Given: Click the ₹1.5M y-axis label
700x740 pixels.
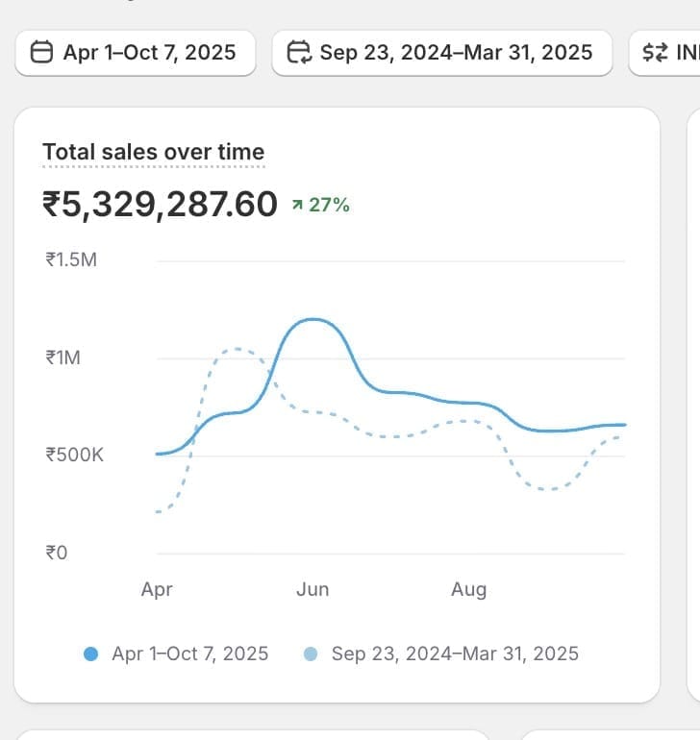Looking at the screenshot, I should click(x=70, y=259).
